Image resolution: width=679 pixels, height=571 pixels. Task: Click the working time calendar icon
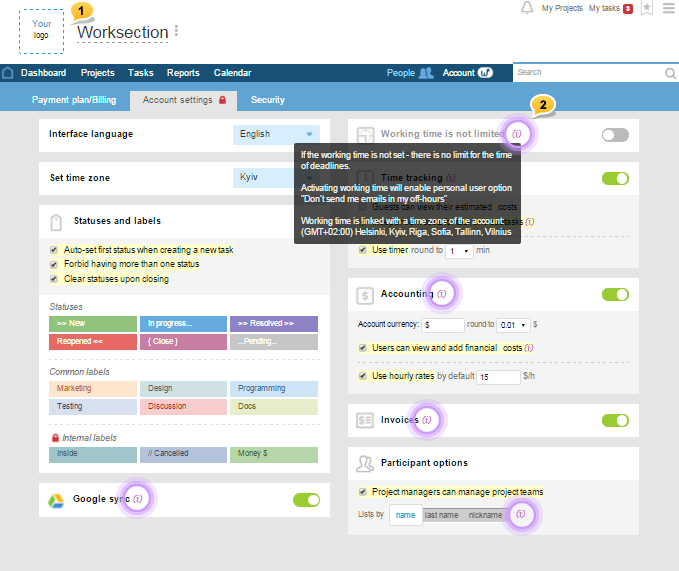point(365,135)
